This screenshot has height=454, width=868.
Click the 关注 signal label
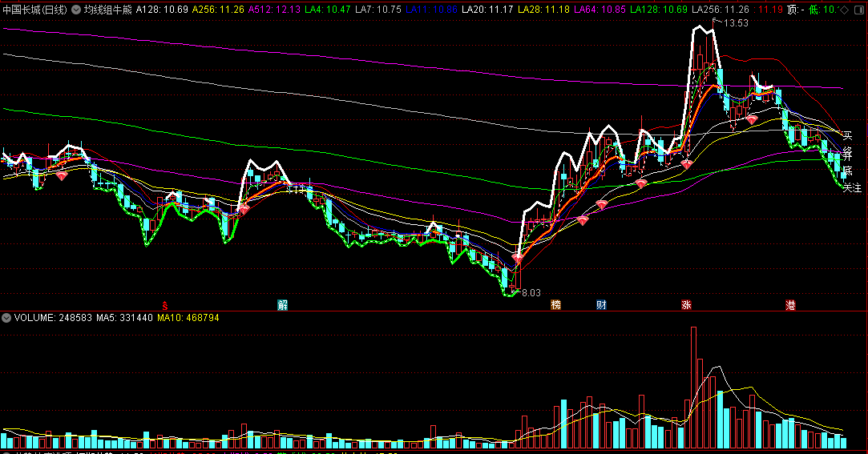pos(852,188)
